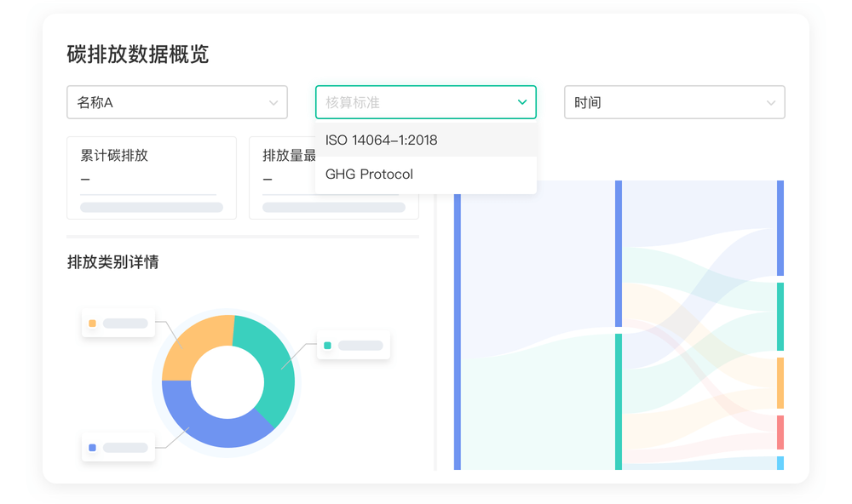Click the green legend swatch
Viewport: 852px width, 504px height.
tap(328, 346)
